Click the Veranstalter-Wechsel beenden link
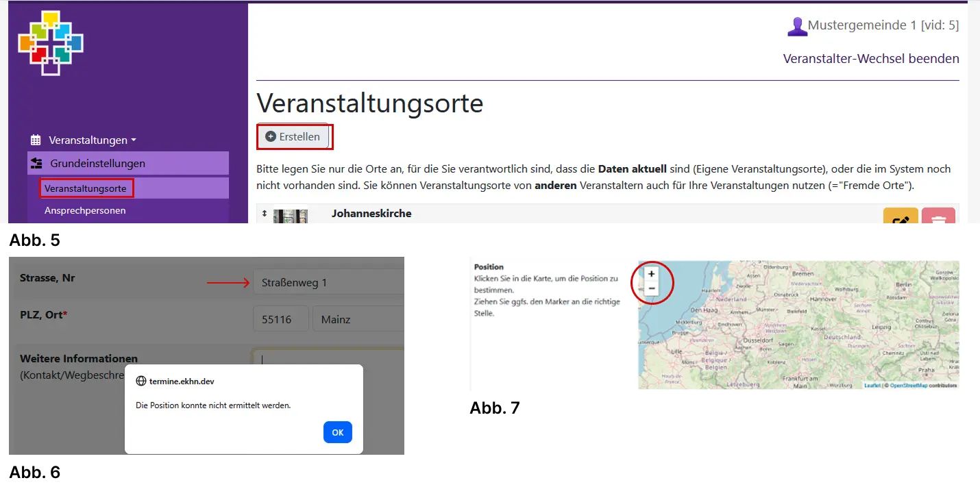Image resolution: width=980 pixels, height=489 pixels. click(871, 58)
